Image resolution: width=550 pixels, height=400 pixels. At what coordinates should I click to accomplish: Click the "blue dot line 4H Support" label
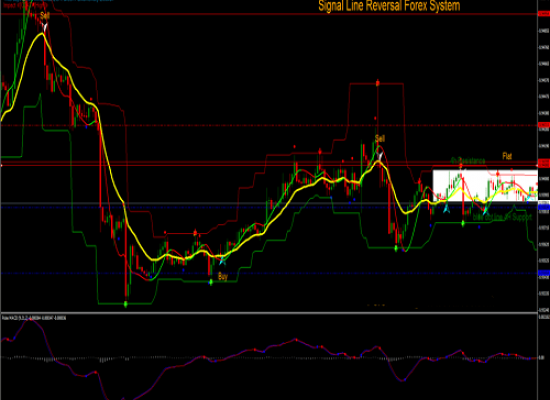coord(502,217)
